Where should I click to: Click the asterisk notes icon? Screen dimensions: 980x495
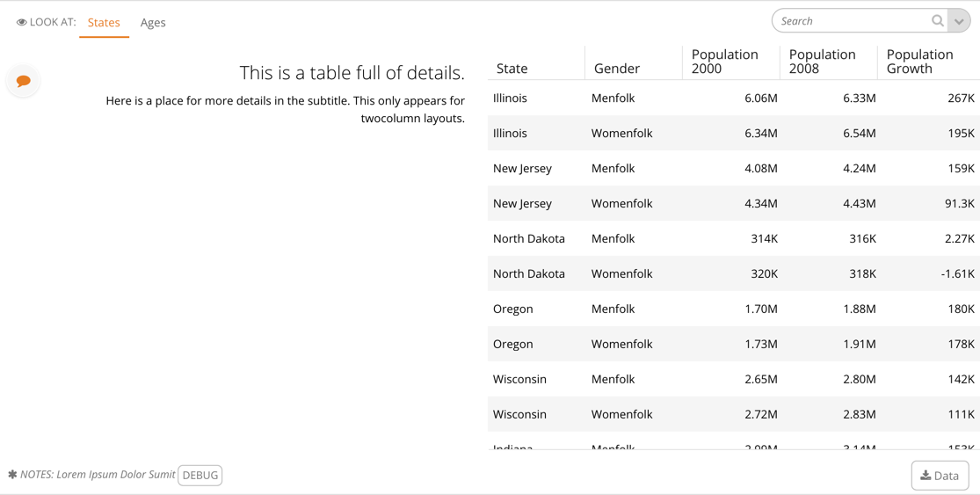[12, 475]
